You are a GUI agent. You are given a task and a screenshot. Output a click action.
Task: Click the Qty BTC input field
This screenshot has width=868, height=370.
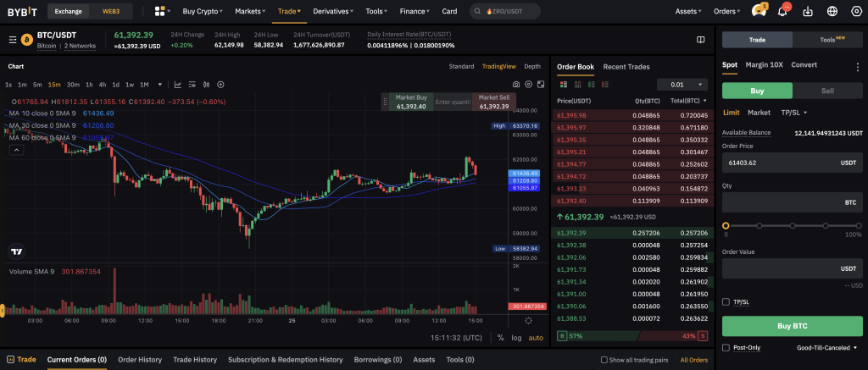(793, 202)
